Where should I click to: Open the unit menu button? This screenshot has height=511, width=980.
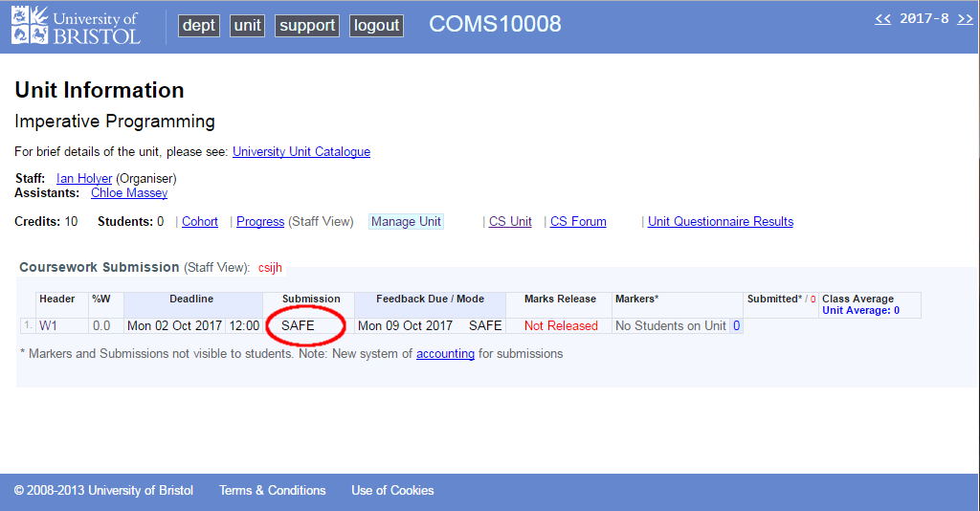click(x=247, y=26)
